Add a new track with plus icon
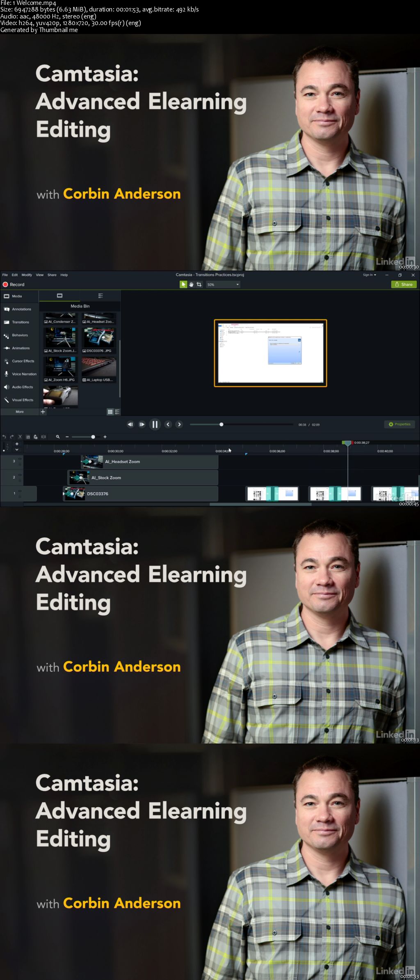The width and height of the screenshot is (420, 980). click(17, 444)
